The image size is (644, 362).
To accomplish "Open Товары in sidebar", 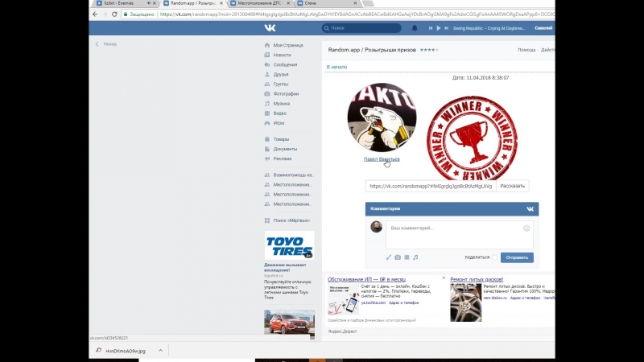I will point(281,139).
